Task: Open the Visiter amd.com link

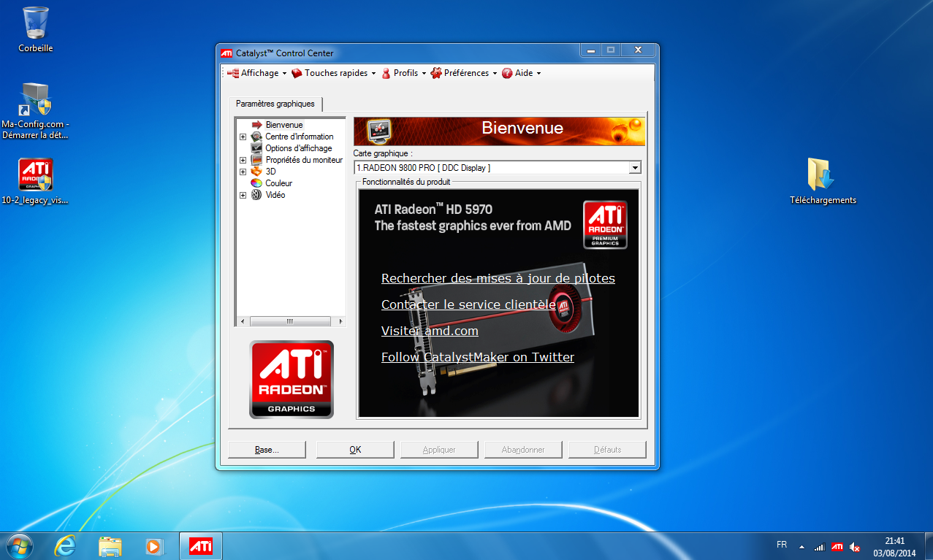Action: pyautogui.click(x=430, y=331)
